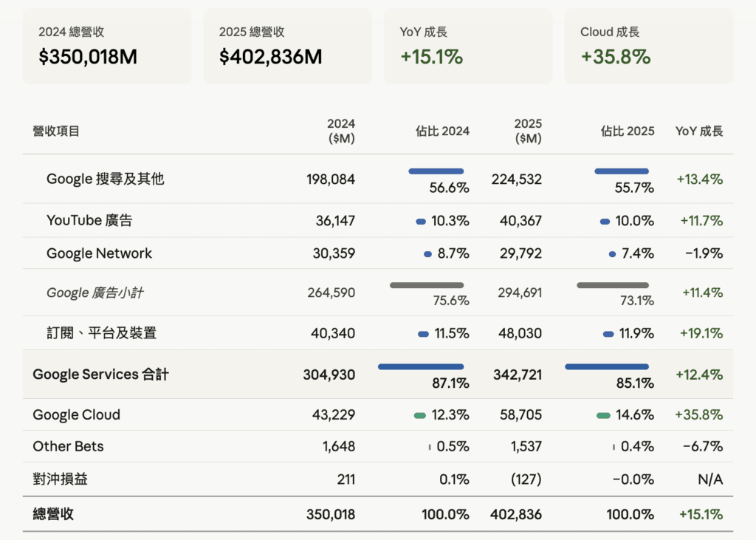Click the 48,030 cell
The height and width of the screenshot is (540, 756).
click(520, 333)
